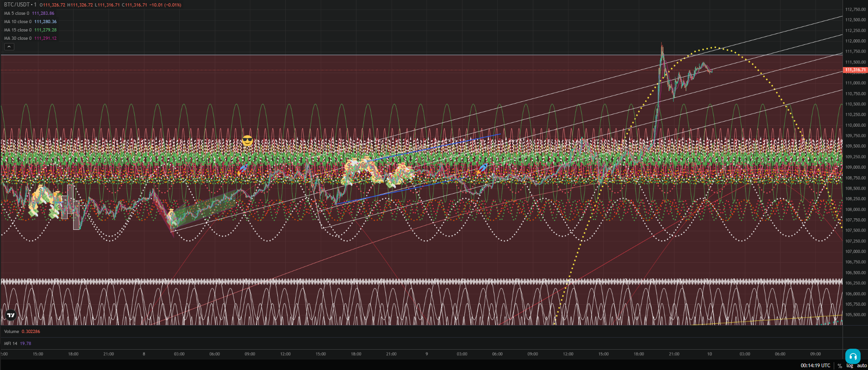Click the Volume value 0.302286
The width and height of the screenshot is (868, 370).
pyautogui.click(x=31, y=332)
